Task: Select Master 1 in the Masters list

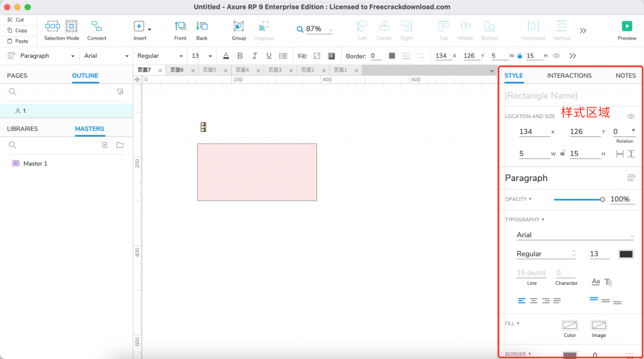Action: tap(35, 163)
